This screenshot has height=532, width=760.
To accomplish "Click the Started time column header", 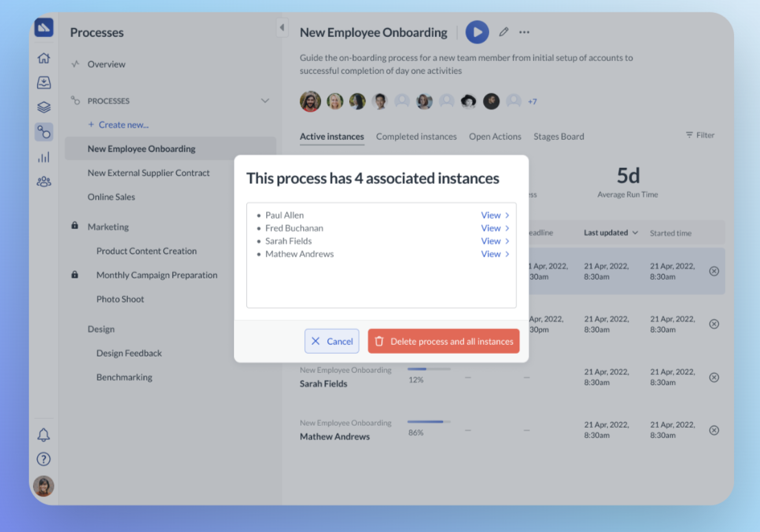I will 671,233.
